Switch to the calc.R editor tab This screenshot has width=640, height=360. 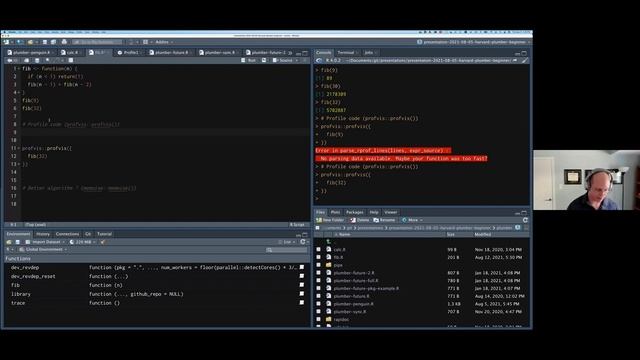pos(70,53)
